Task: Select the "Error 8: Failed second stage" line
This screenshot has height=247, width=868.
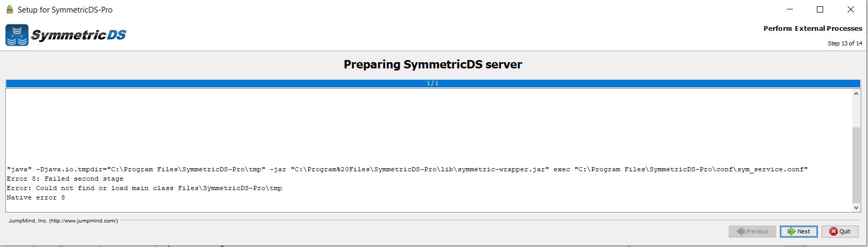Action: [65, 179]
